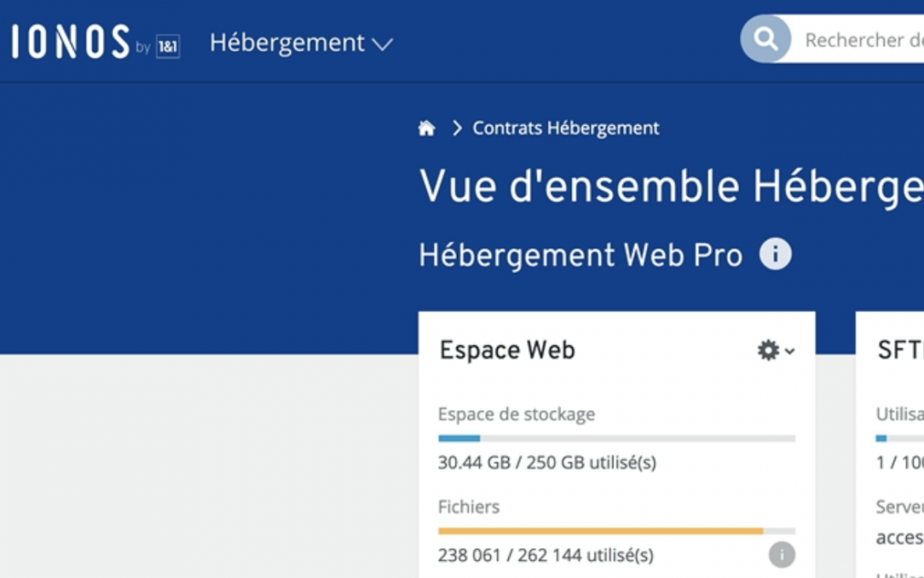Click the Espace de stockage progress bar
The width and height of the screenshot is (924, 578).
616,438
